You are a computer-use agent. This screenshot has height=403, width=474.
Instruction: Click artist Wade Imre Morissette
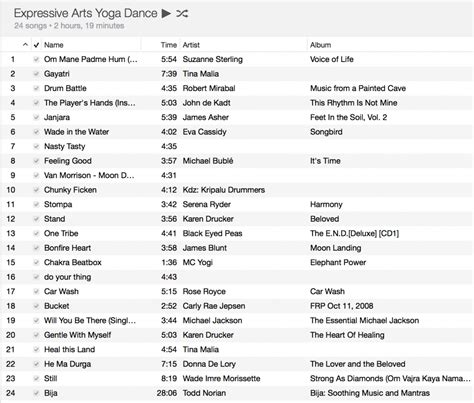(x=221, y=378)
